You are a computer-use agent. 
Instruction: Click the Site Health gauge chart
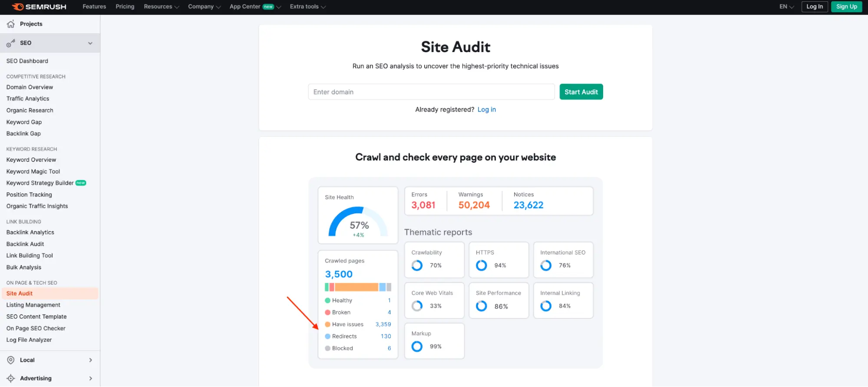[358, 221]
